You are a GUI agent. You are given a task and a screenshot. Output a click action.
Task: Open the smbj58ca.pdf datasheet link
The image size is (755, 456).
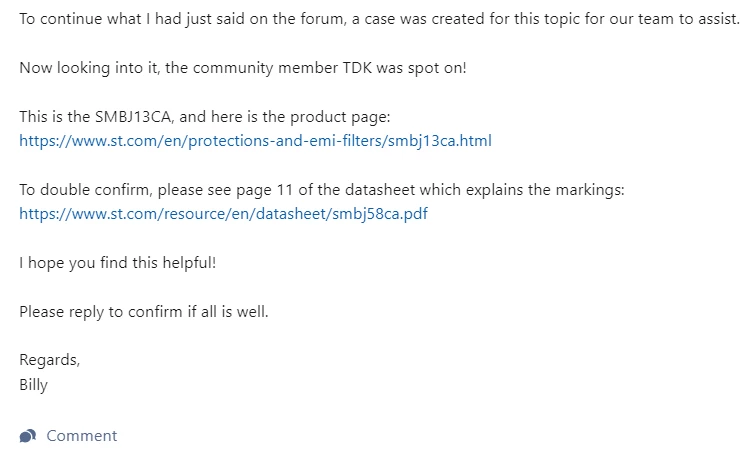coord(223,213)
